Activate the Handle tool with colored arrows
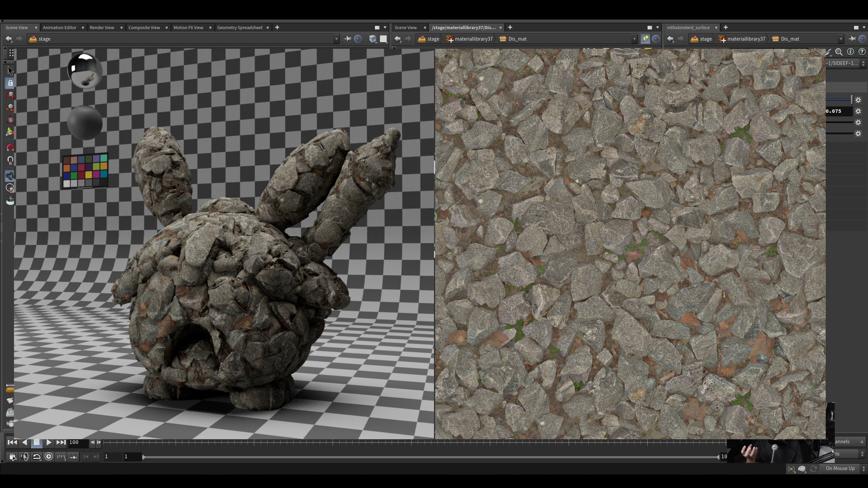 pos(10,132)
